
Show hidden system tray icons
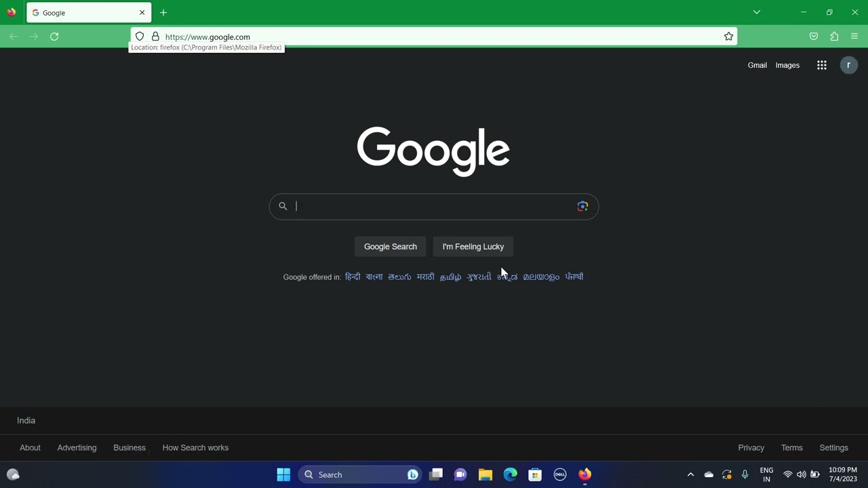[x=690, y=474]
